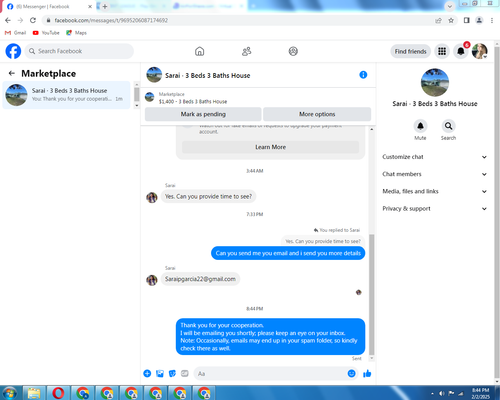This screenshot has width=500, height=400.
Task: Search in conversation magnifier icon
Action: tap(448, 126)
